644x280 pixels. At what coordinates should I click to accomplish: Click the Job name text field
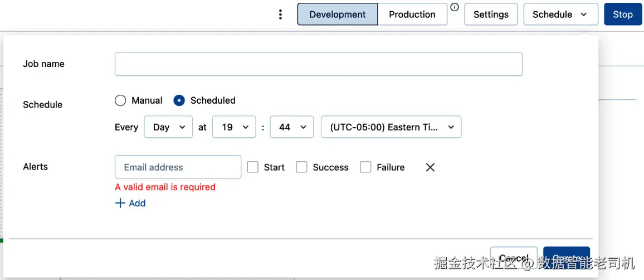(x=318, y=64)
